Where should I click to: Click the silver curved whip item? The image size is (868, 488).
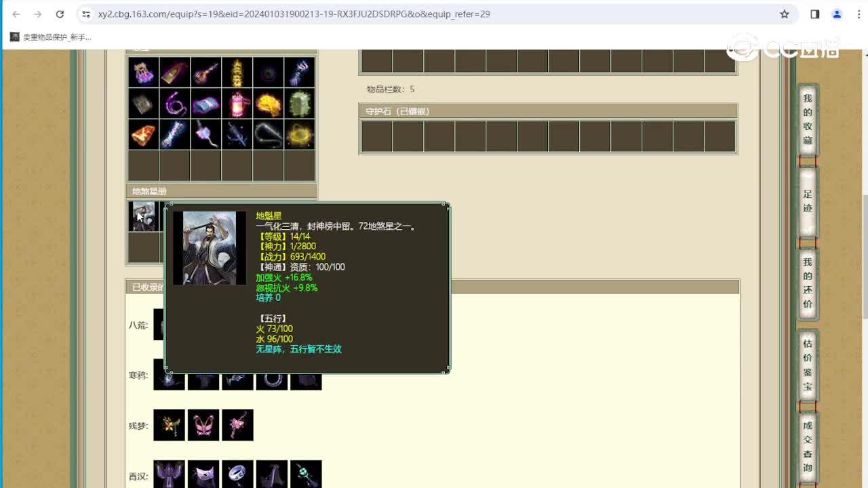[268, 134]
